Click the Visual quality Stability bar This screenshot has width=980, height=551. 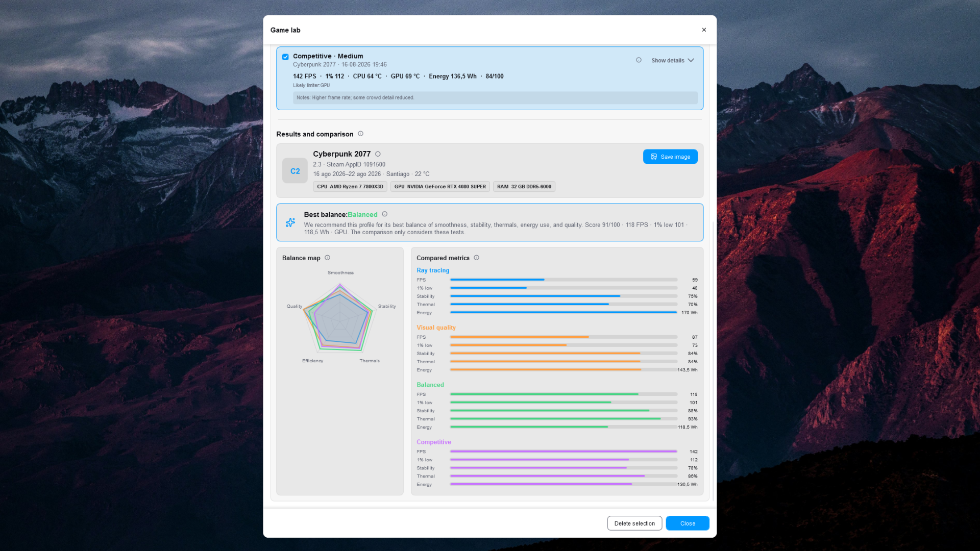point(563,354)
